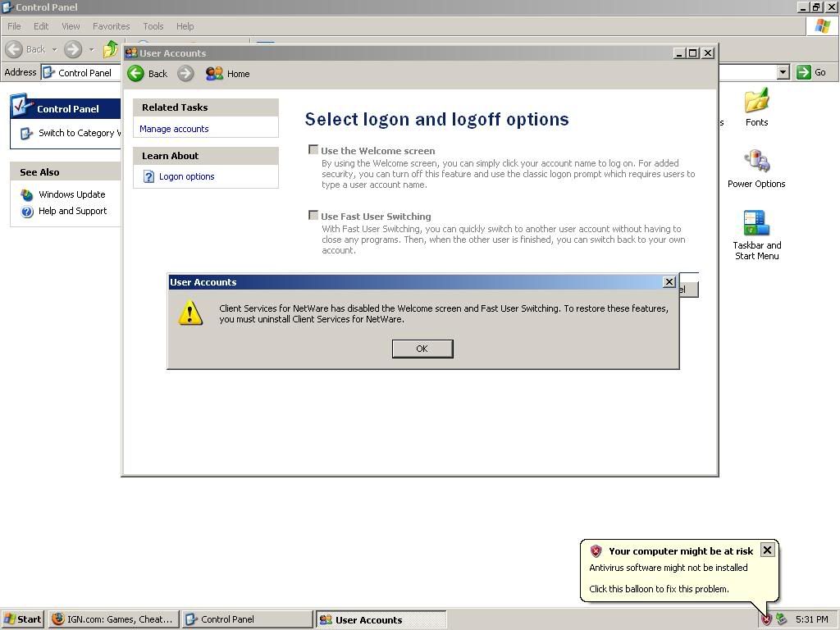Open the Edit menu in Control Panel
Viewport: 840px width, 630px height.
click(x=41, y=26)
